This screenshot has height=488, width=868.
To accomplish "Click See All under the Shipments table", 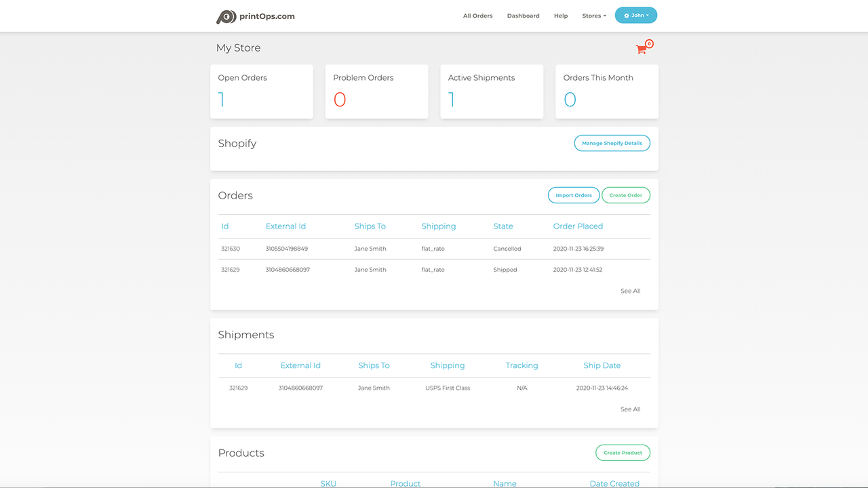I will 630,409.
